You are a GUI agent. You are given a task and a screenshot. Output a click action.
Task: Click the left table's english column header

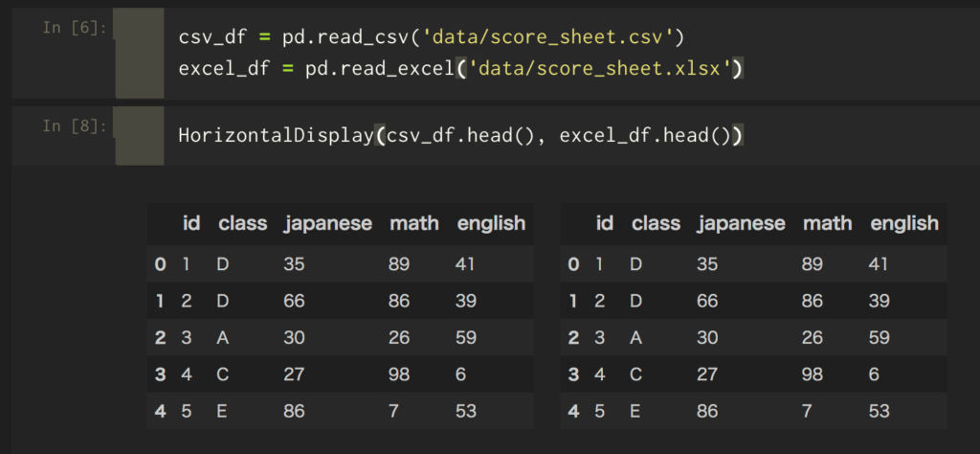click(x=491, y=224)
